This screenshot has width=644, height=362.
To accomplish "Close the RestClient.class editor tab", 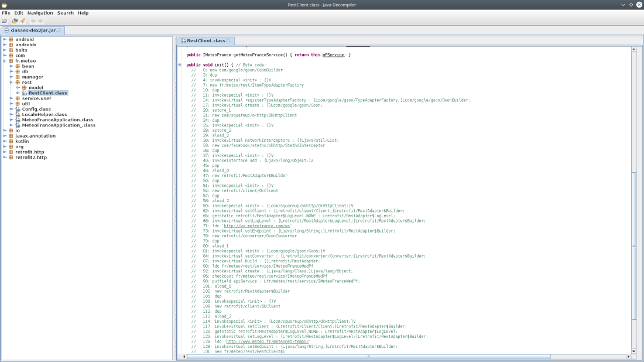I will 228,40.
